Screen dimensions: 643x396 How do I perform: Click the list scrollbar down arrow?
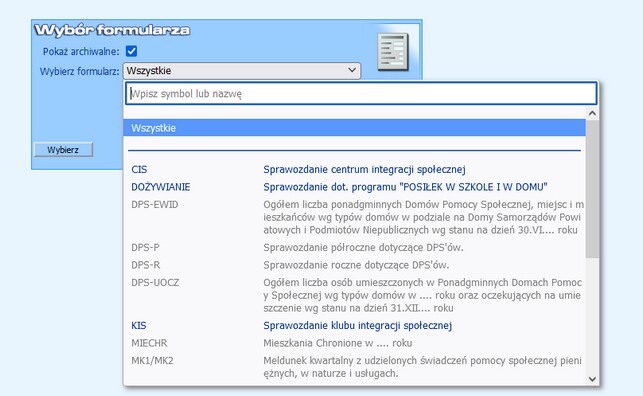(592, 379)
